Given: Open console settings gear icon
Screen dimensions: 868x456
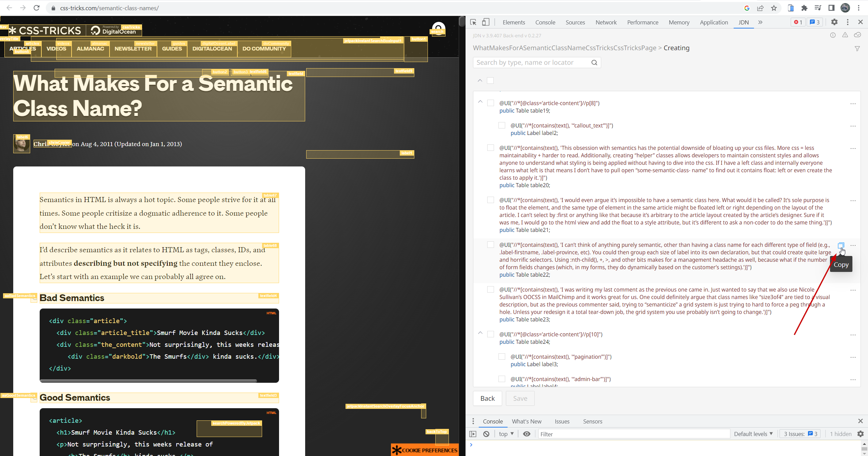Looking at the screenshot, I should tap(861, 434).
